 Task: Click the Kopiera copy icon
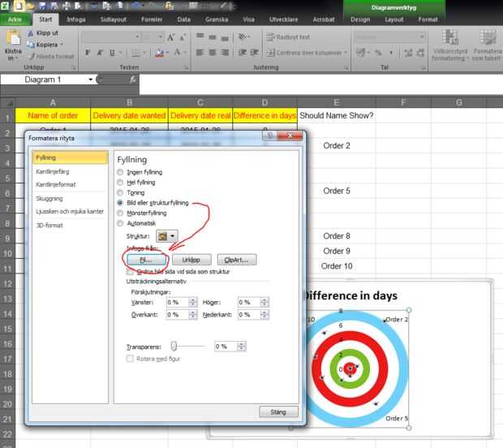(30, 45)
